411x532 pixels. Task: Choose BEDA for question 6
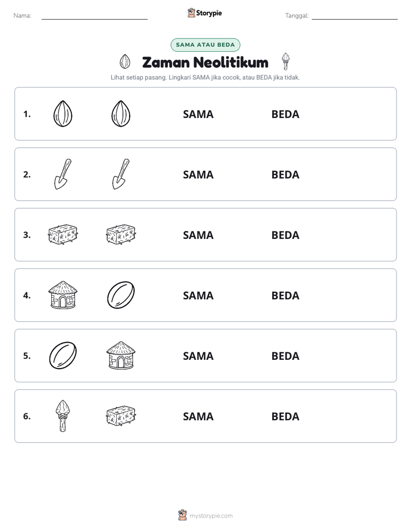click(x=286, y=416)
